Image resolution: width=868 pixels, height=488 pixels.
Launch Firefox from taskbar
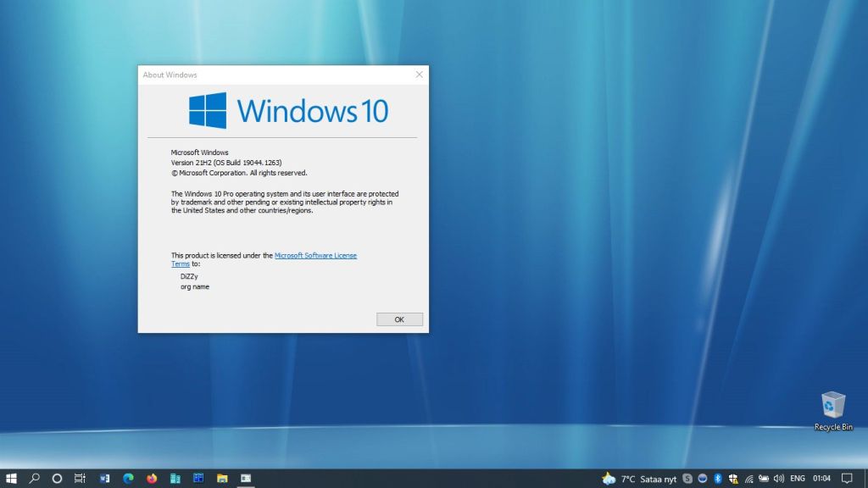point(152,478)
